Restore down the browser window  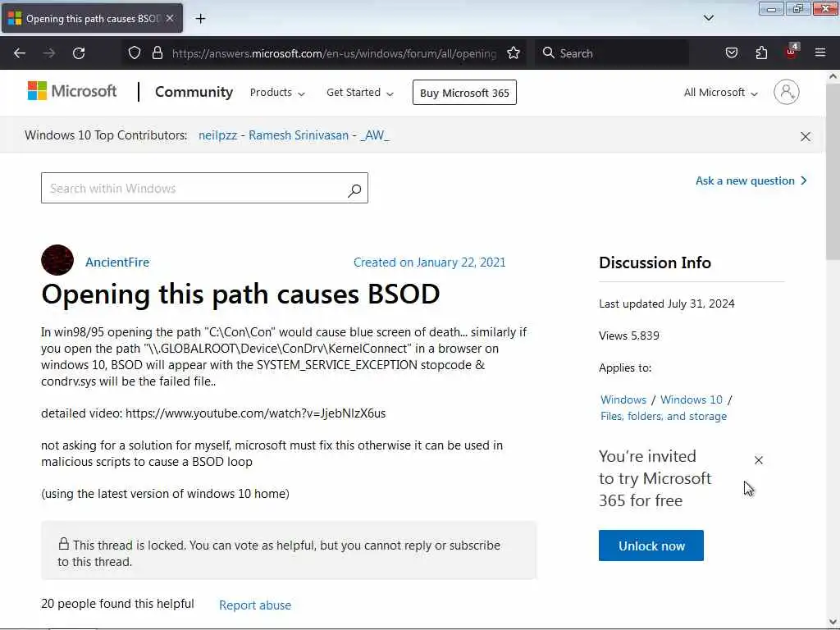(x=797, y=9)
